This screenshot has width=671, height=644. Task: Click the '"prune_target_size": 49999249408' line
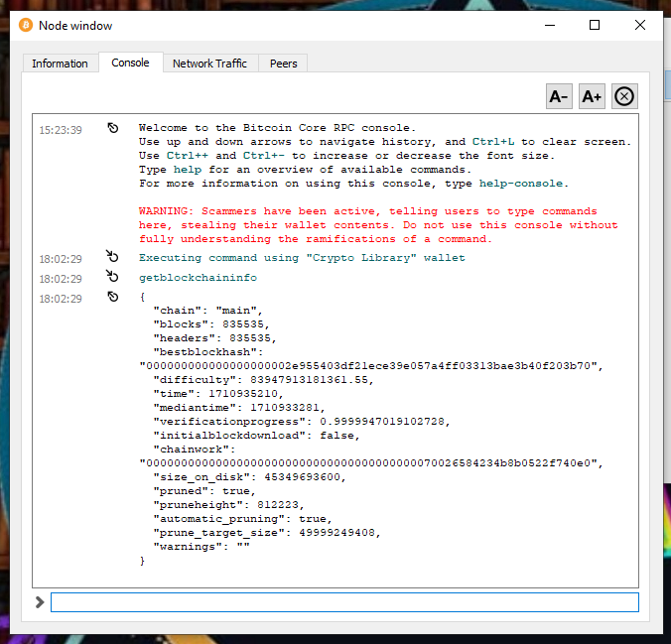click(267, 533)
